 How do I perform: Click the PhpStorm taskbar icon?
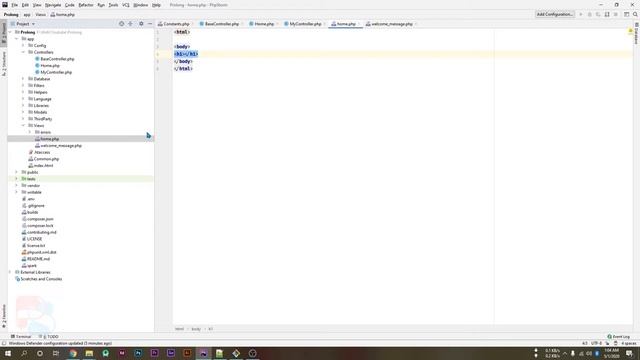point(203,353)
